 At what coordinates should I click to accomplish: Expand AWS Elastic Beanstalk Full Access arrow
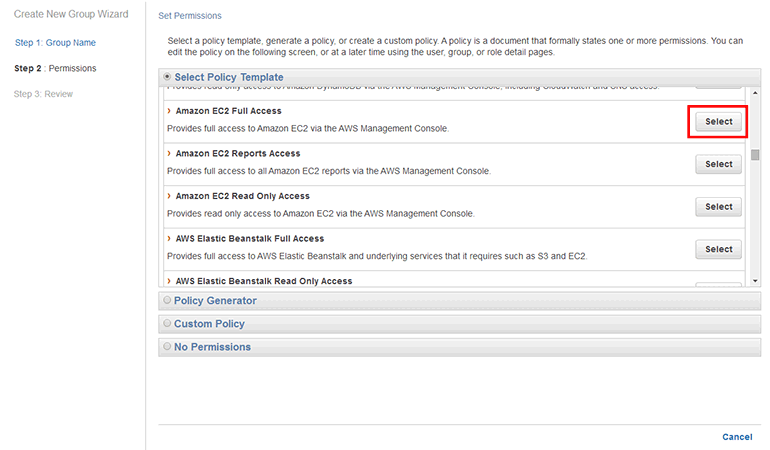click(169, 239)
